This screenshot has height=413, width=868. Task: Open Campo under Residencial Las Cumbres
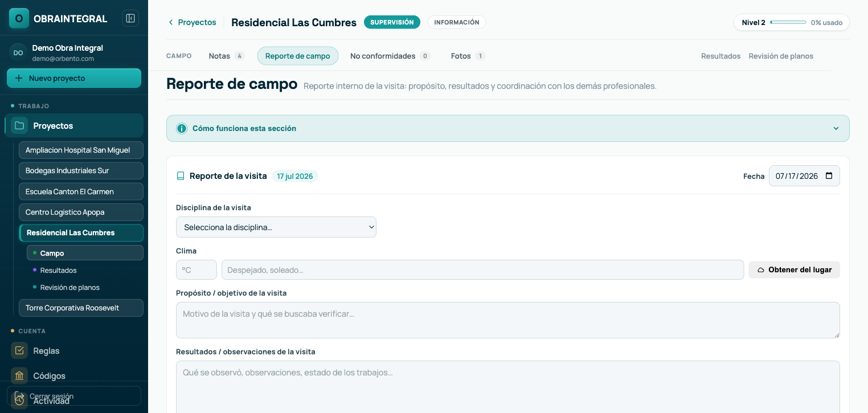point(85,253)
